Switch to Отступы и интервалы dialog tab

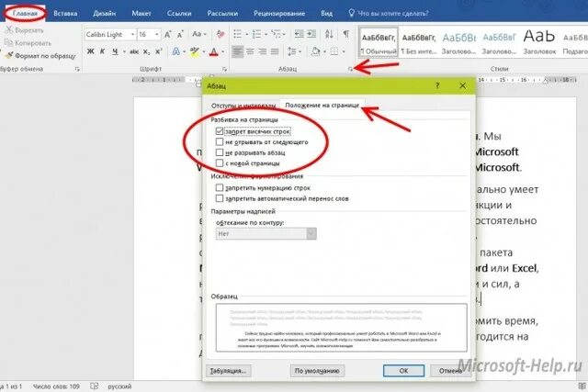(x=243, y=106)
